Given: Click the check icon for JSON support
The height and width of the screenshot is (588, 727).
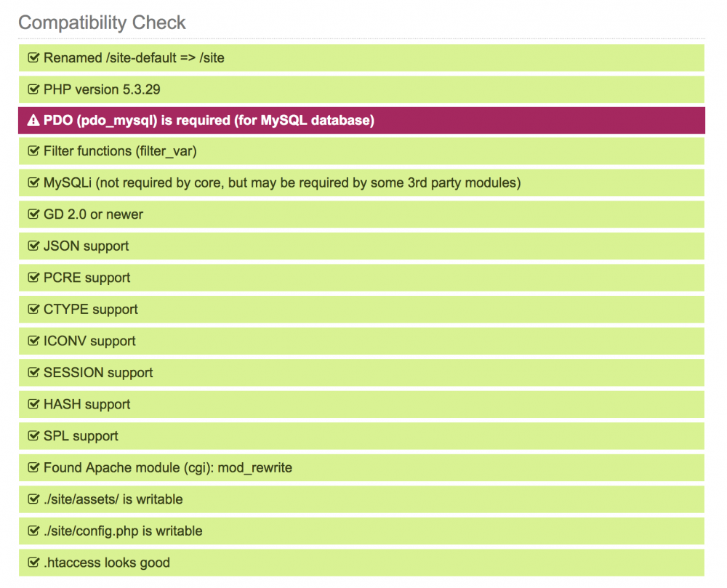Looking at the screenshot, I should tap(33, 246).
